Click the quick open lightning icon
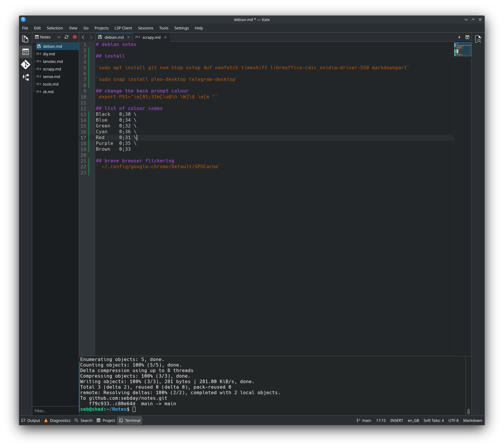 (459, 37)
